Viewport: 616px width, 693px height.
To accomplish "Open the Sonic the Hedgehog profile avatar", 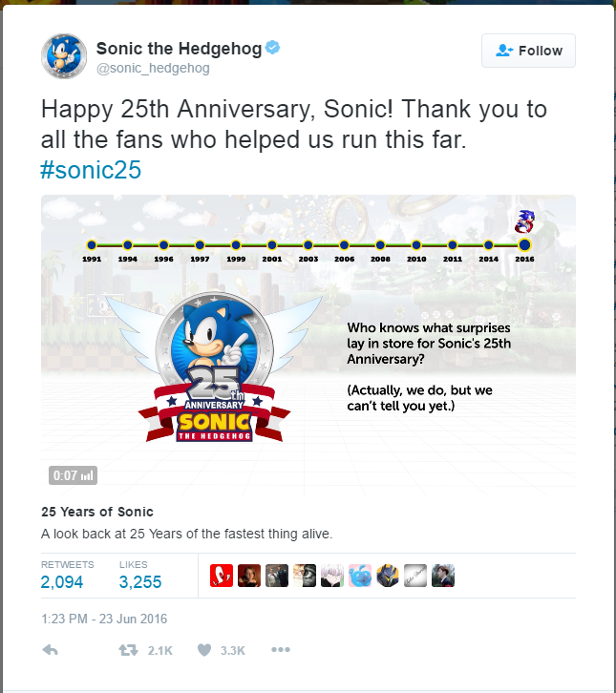I will (64, 58).
